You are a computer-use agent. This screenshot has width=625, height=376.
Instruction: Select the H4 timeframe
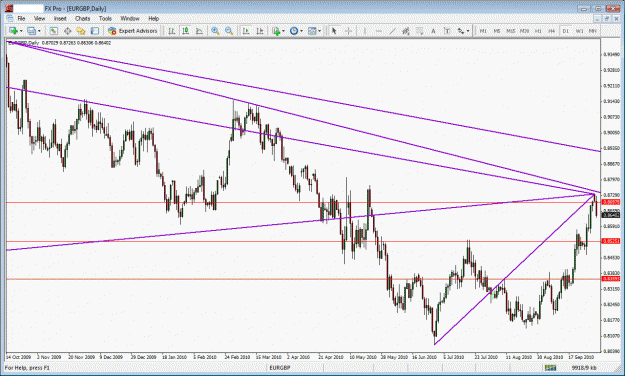pos(552,31)
